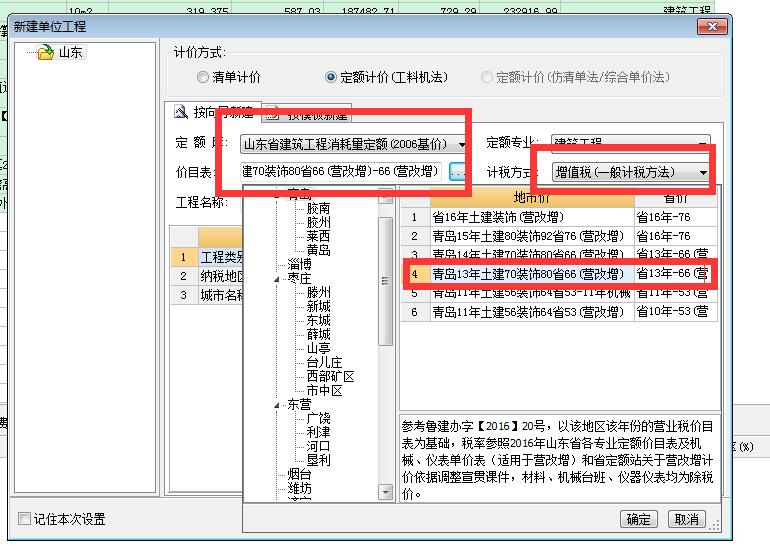Viewport: 770px width, 546px height.
Task: Select 胶州 in region tree
Action: click(318, 222)
